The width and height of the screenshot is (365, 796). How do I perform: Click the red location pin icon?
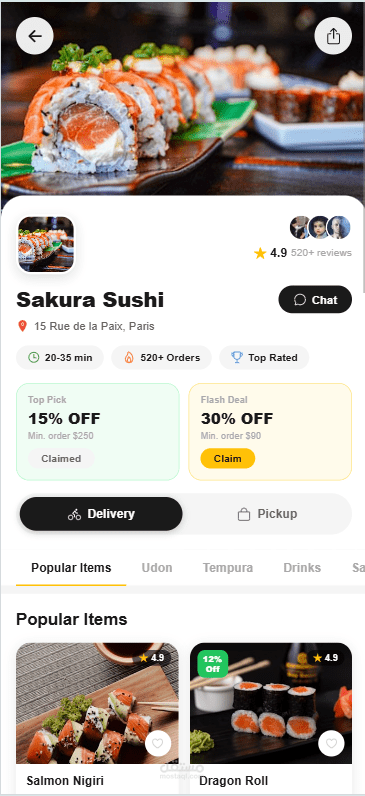22,326
